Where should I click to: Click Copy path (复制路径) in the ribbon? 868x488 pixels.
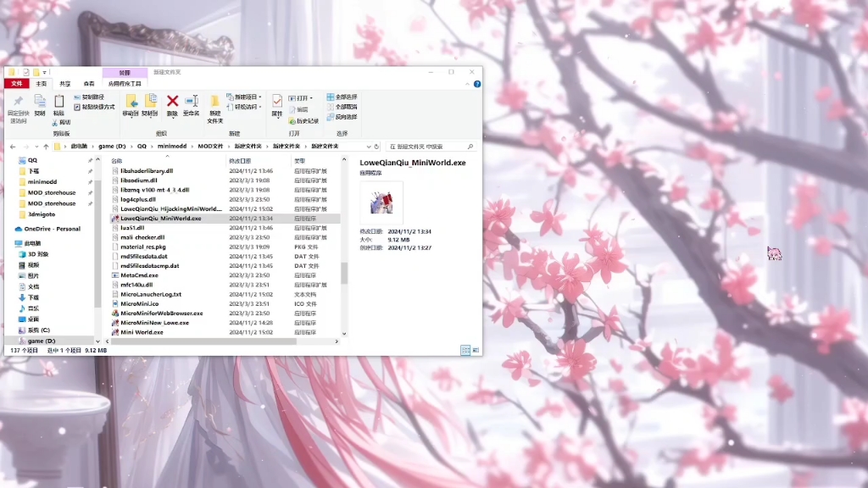click(x=89, y=97)
